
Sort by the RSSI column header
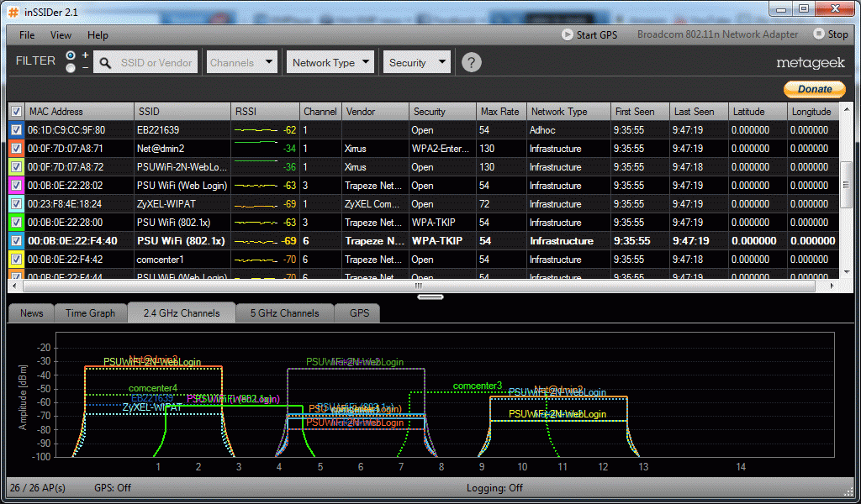pos(265,112)
